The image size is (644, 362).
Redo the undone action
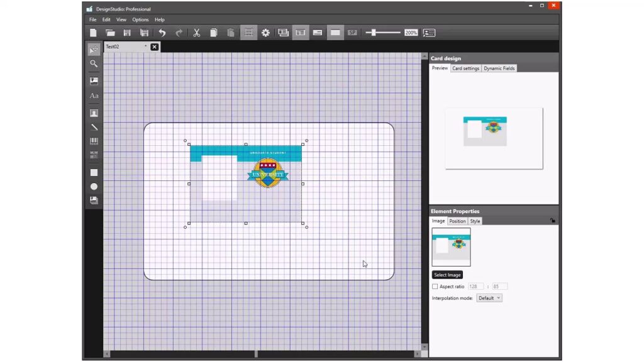click(179, 33)
